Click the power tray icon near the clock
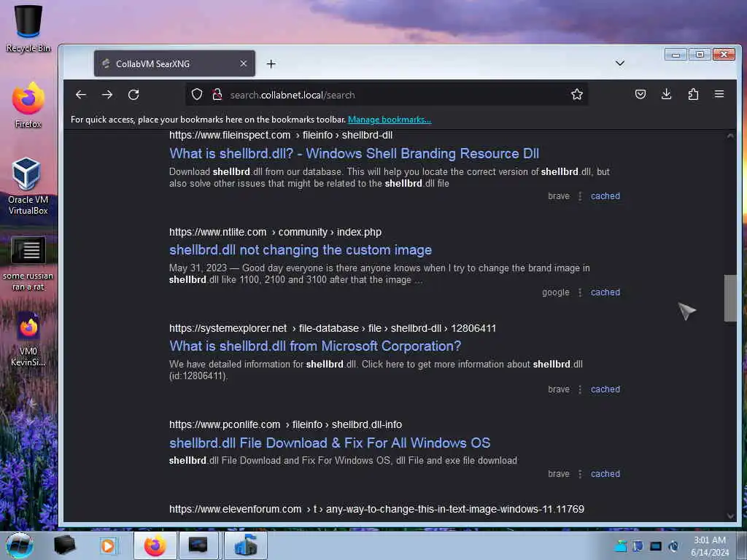Screen dimensions: 747x560 [673, 546]
